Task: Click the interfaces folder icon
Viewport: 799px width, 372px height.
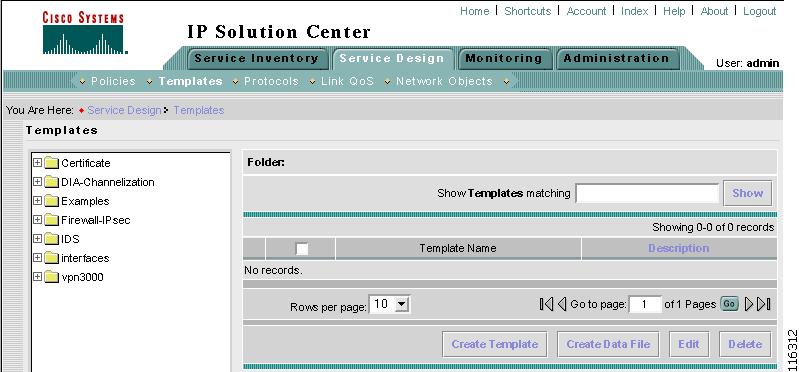Action: click(51, 258)
